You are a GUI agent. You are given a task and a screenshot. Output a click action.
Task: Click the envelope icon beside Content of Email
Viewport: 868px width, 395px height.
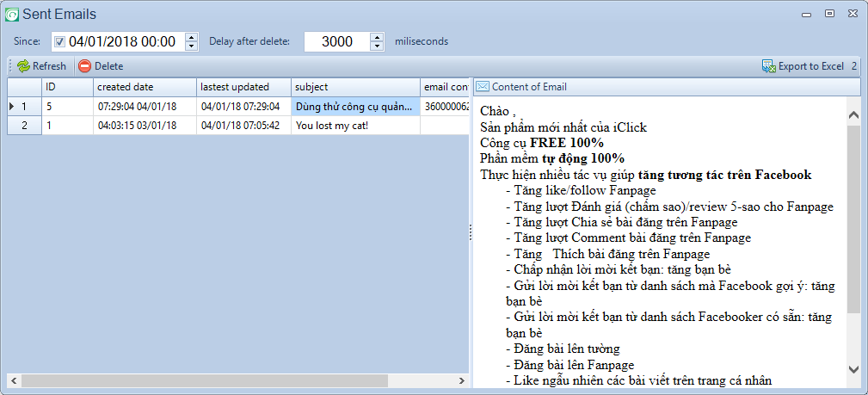click(x=483, y=87)
